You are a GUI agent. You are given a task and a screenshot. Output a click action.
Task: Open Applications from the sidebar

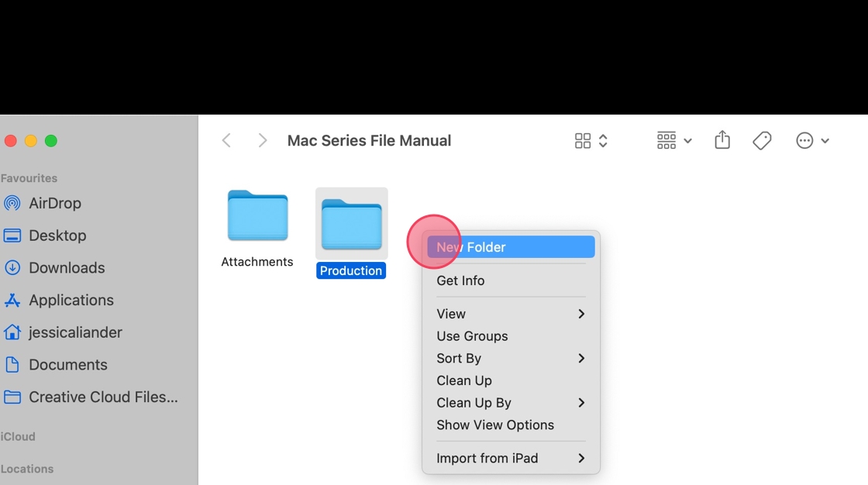(x=71, y=300)
